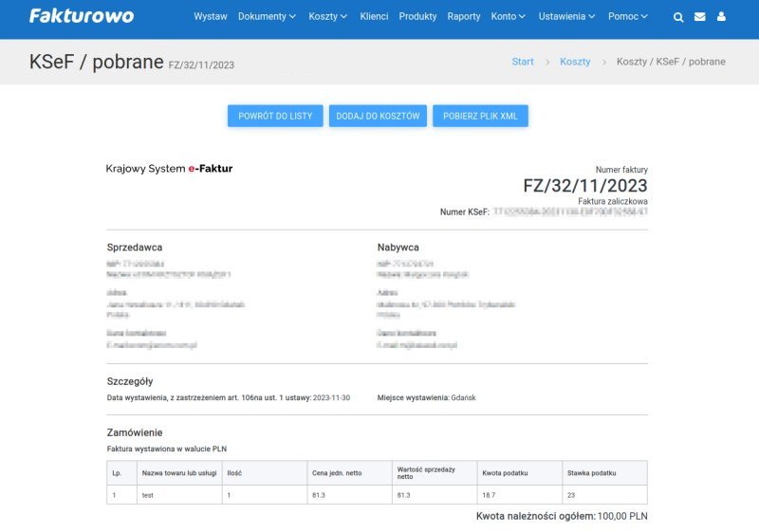Expand the Koszty dropdown menu

pyautogui.click(x=327, y=16)
